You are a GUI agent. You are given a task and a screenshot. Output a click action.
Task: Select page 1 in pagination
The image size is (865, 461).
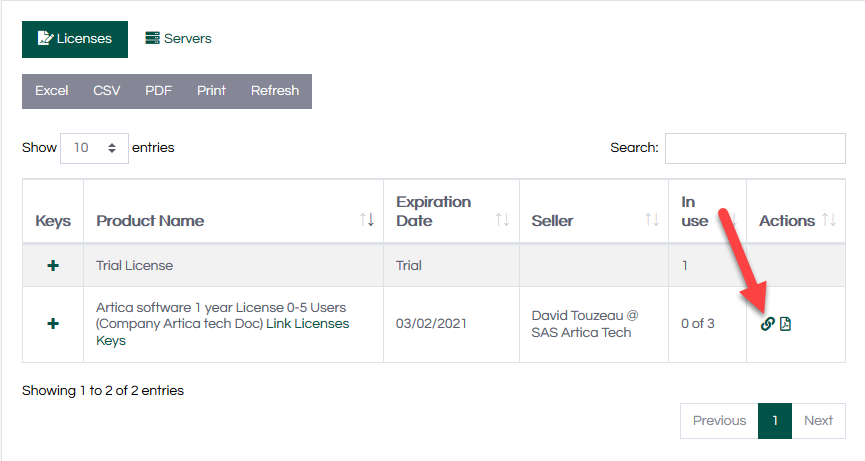tap(775, 420)
